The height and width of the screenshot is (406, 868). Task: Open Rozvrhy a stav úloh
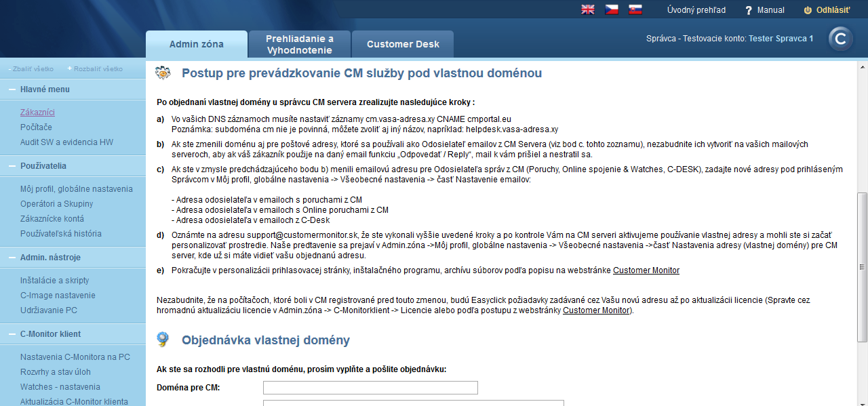[56, 372]
